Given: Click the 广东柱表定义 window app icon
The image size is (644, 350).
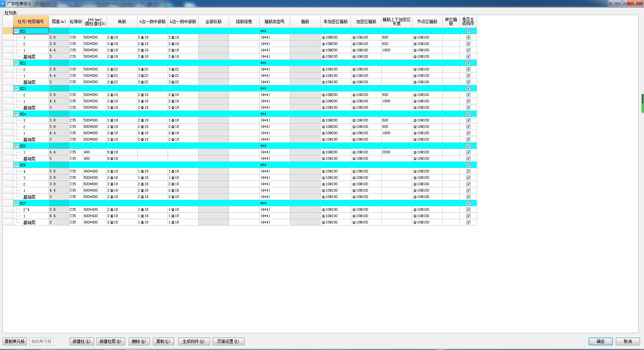Looking at the screenshot, I should click(3, 3).
